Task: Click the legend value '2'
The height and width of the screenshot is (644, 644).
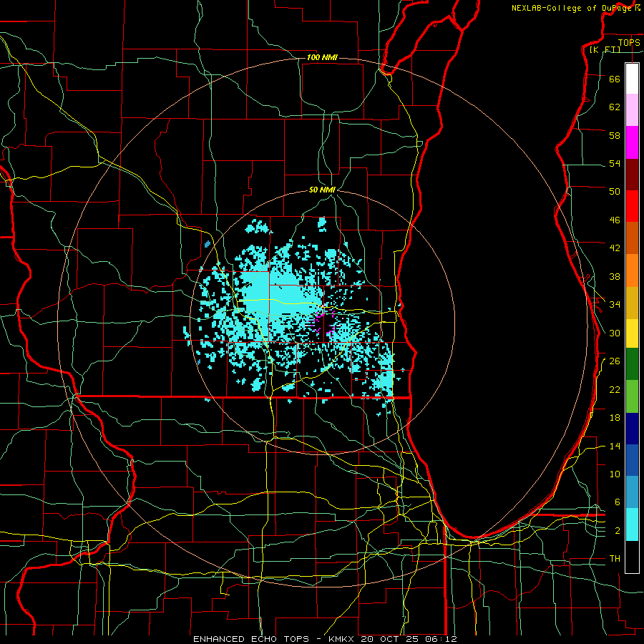Action: [x=618, y=531]
